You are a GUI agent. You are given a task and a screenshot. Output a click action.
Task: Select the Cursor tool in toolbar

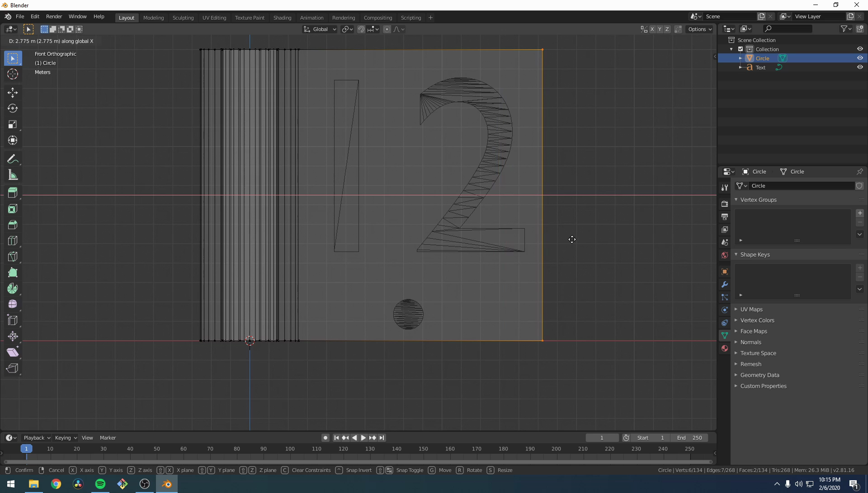click(13, 74)
